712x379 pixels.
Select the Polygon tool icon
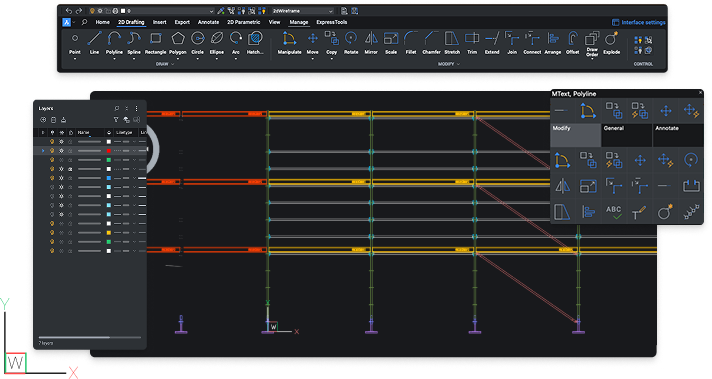tap(178, 39)
